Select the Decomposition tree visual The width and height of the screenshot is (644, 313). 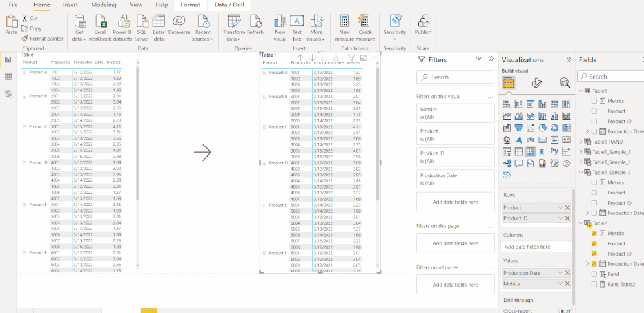[x=507, y=164]
